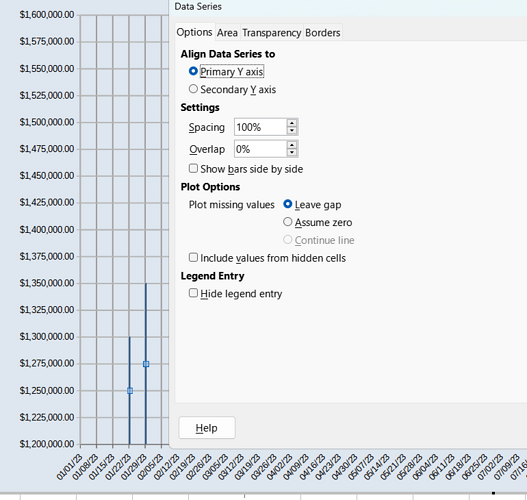This screenshot has width=527, height=500.
Task: Increase Spacing with the up arrow
Action: tap(292, 123)
